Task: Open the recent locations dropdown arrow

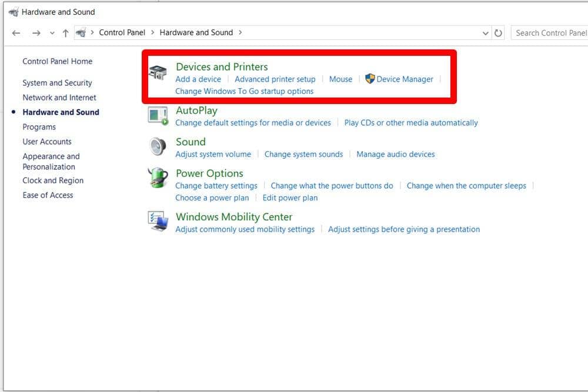Action: pos(52,33)
